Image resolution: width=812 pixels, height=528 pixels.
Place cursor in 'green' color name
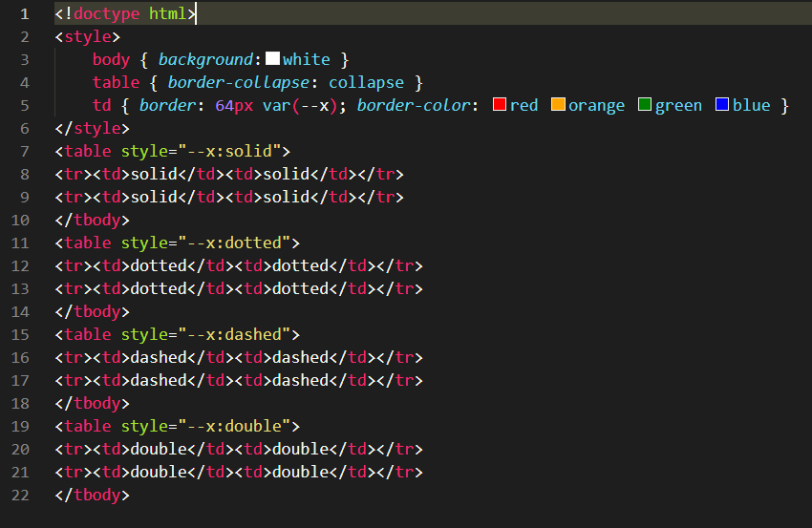coord(678,106)
